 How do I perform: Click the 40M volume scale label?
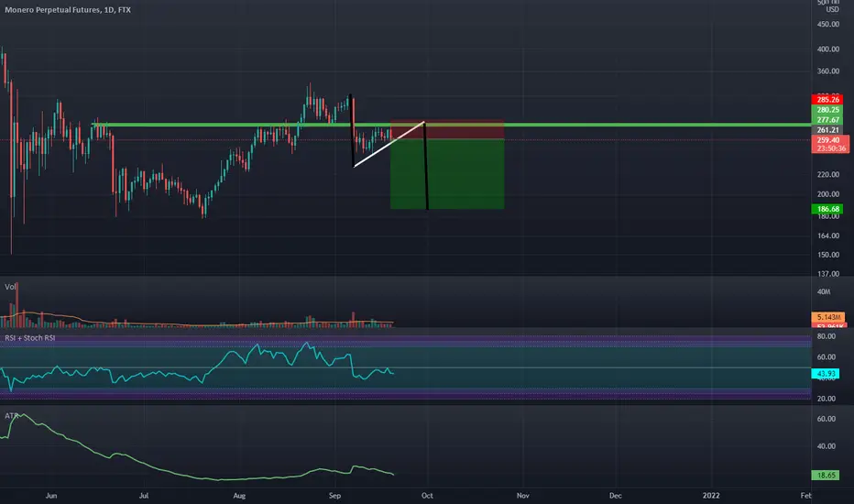point(824,292)
